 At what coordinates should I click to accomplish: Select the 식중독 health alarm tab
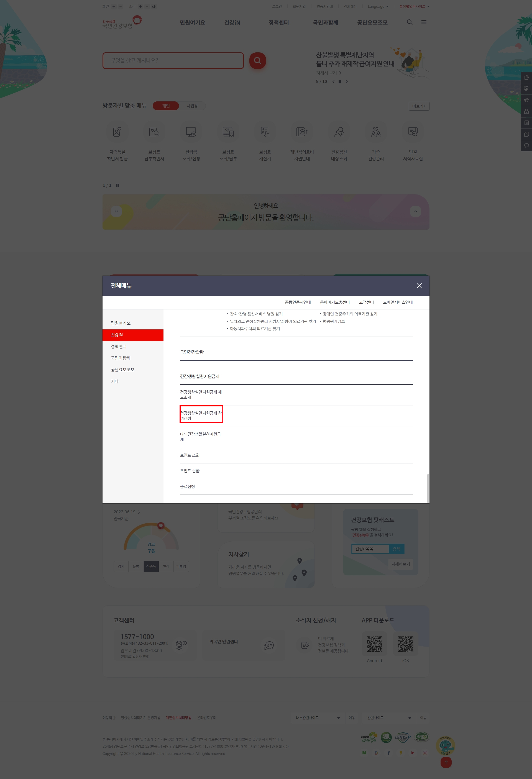click(151, 567)
